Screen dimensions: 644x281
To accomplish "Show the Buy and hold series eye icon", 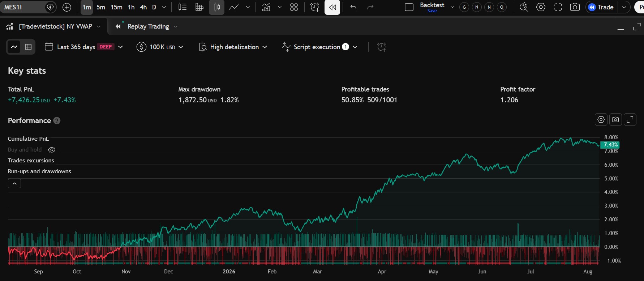I will point(52,149).
